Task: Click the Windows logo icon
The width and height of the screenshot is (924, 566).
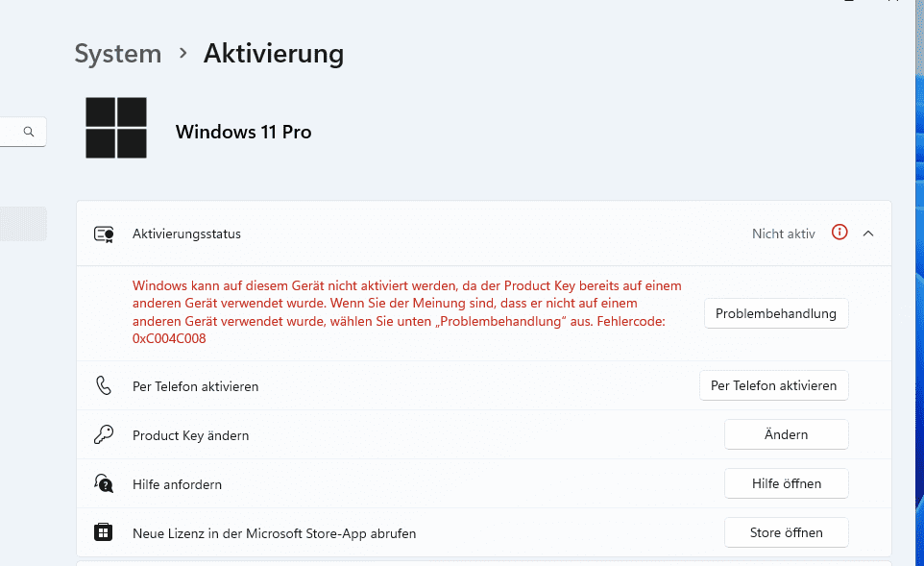Action: click(116, 128)
